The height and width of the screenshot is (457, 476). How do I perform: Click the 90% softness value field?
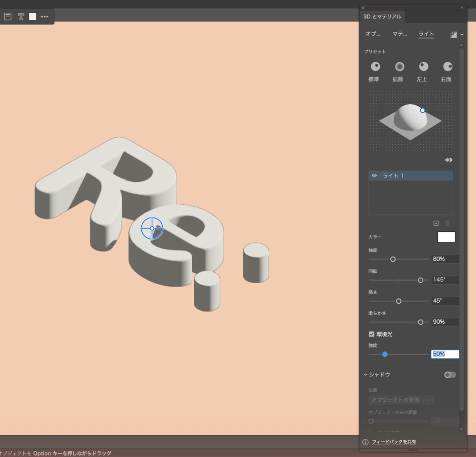click(x=445, y=322)
